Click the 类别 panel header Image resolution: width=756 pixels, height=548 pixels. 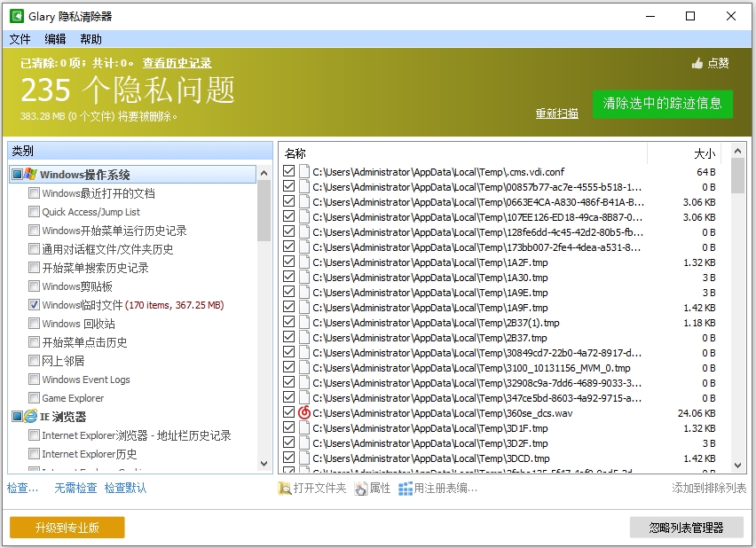coord(140,152)
